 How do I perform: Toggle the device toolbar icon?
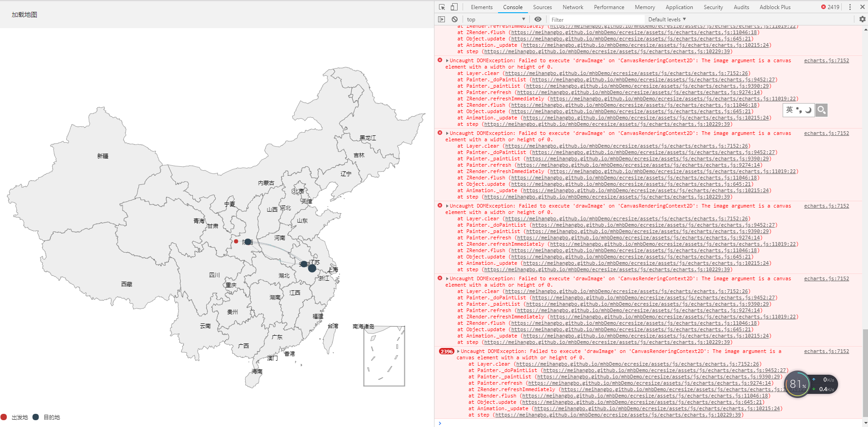pyautogui.click(x=454, y=7)
